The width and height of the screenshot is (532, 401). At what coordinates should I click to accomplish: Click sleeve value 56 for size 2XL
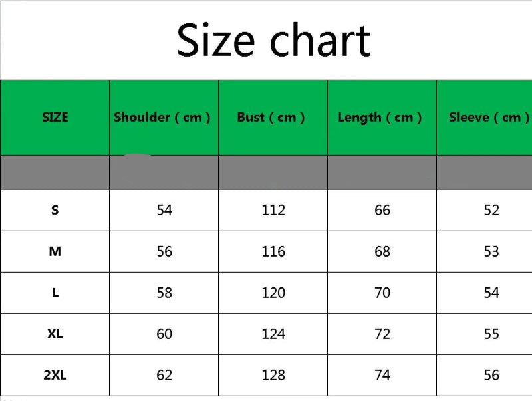point(491,375)
